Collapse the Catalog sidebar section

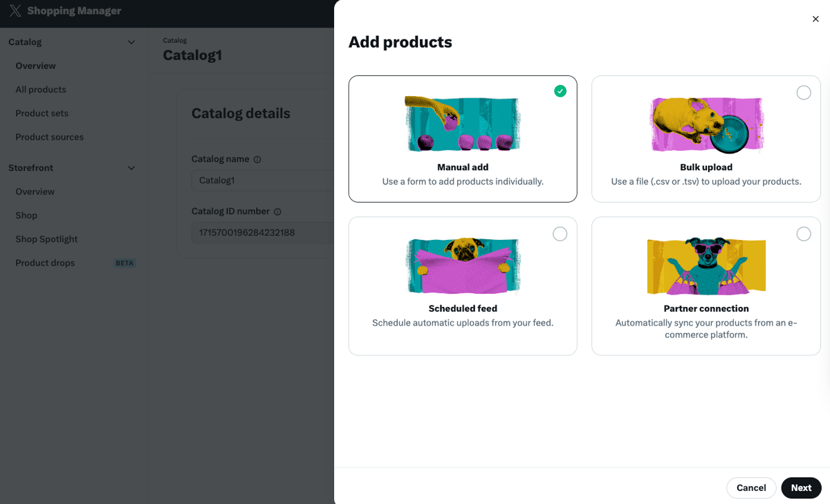[x=131, y=42]
